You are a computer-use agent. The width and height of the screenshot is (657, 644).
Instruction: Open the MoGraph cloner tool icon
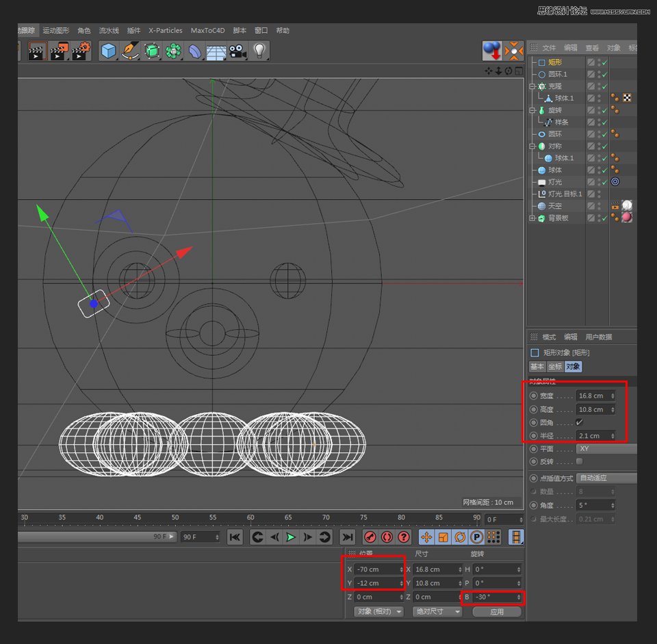pyautogui.click(x=174, y=51)
